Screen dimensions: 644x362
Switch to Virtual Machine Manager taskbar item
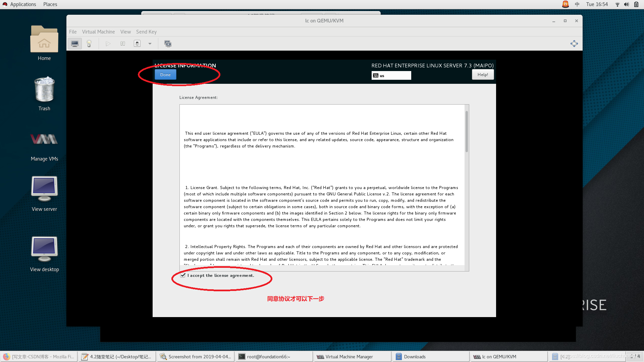[352, 357]
